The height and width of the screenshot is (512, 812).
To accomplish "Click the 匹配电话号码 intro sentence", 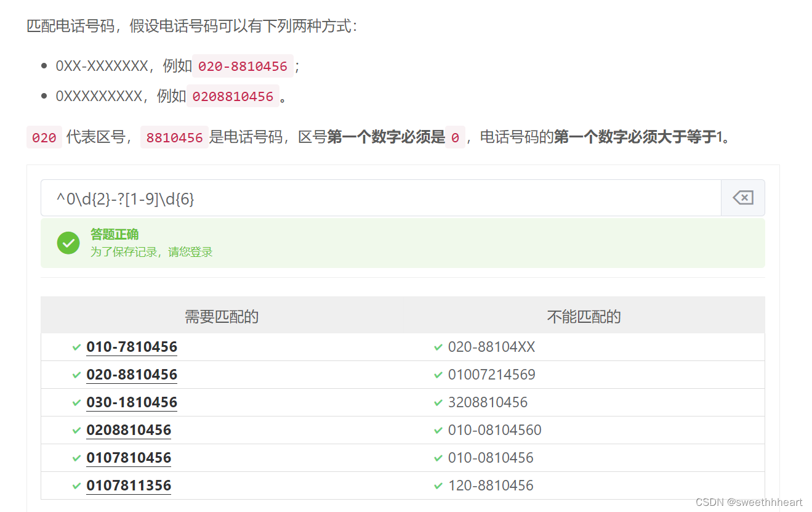I will pos(191,26).
